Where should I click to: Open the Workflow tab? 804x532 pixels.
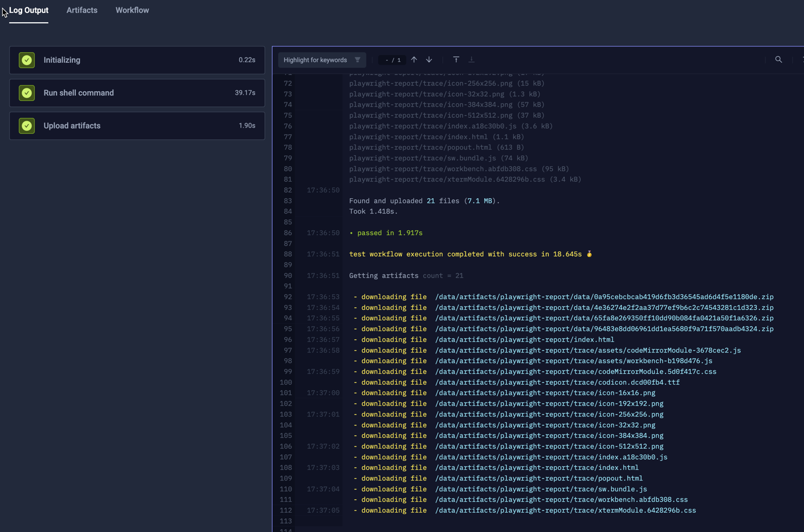coord(132,10)
